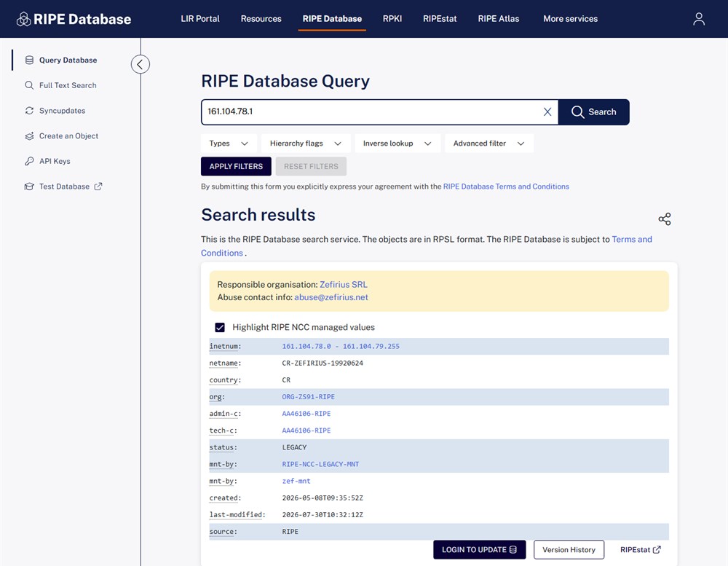728x566 pixels.
Task: Open RIPE Database Terms and Conditions link
Action: coord(506,186)
